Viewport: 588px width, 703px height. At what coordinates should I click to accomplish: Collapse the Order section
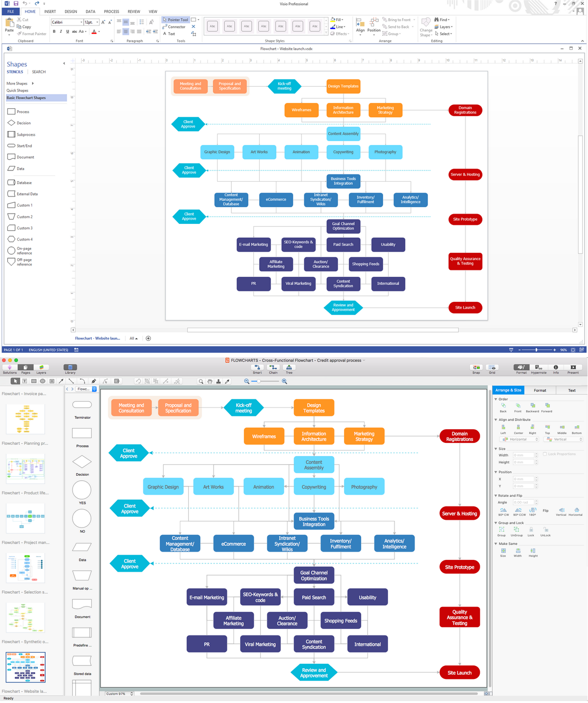coord(497,399)
